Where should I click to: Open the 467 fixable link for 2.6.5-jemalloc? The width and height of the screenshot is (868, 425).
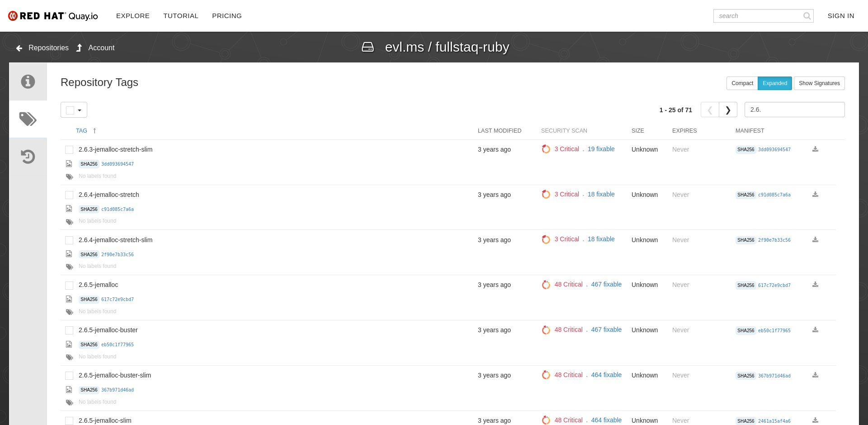click(606, 284)
